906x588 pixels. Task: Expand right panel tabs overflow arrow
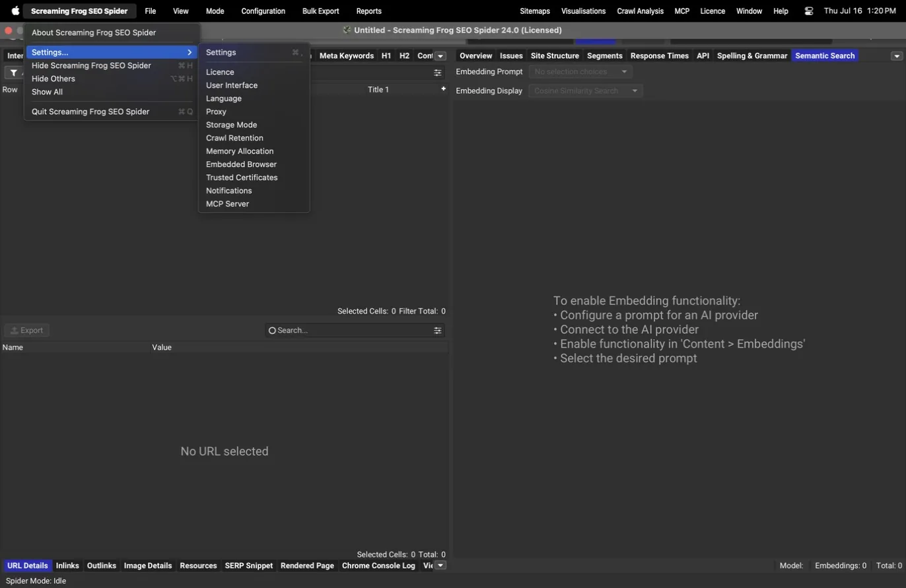pyautogui.click(x=897, y=56)
